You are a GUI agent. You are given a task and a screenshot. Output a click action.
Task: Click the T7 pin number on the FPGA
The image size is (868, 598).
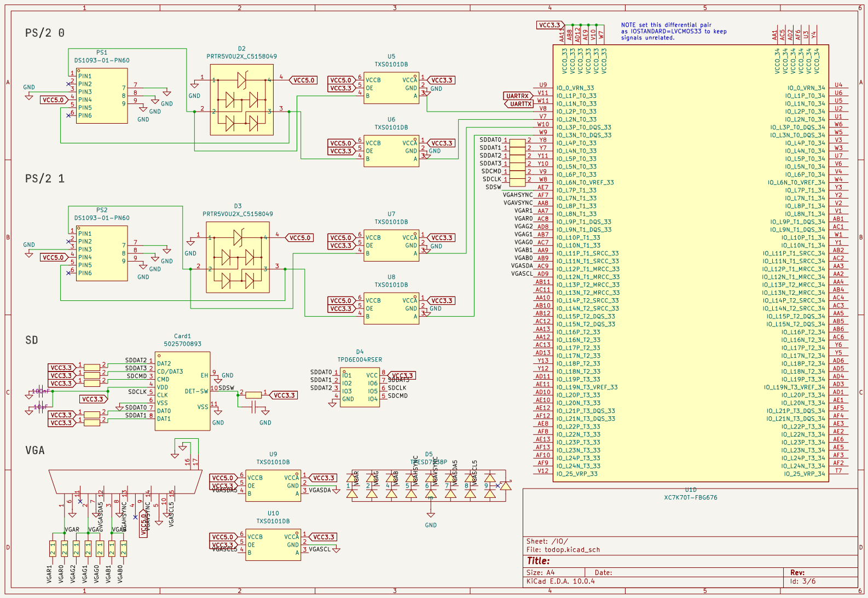tap(838, 471)
